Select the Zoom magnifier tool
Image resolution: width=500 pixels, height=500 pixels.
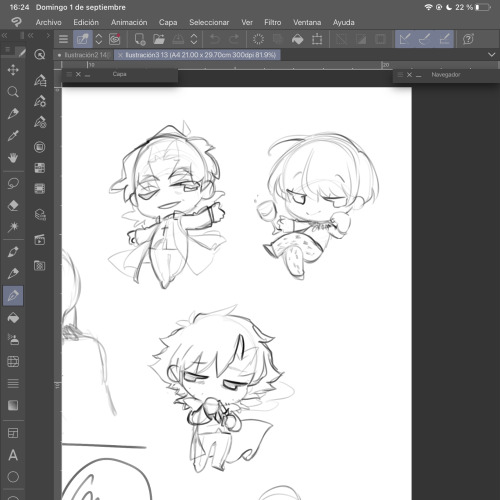pyautogui.click(x=13, y=92)
